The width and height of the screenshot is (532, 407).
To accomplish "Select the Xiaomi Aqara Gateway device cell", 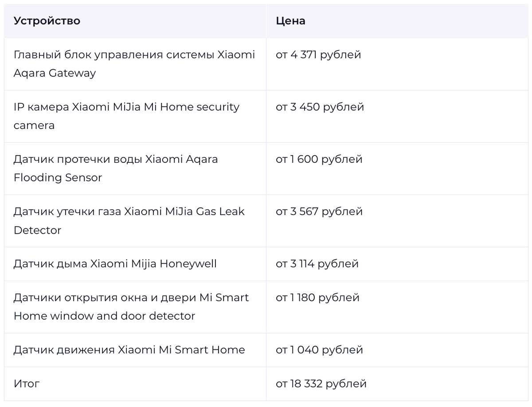I will tap(134, 64).
